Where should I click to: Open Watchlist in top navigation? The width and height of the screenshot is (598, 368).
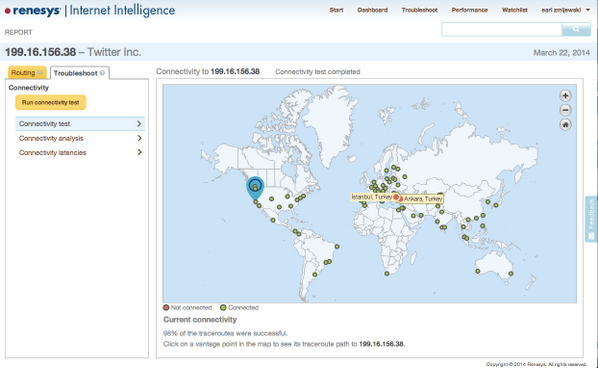tap(514, 10)
